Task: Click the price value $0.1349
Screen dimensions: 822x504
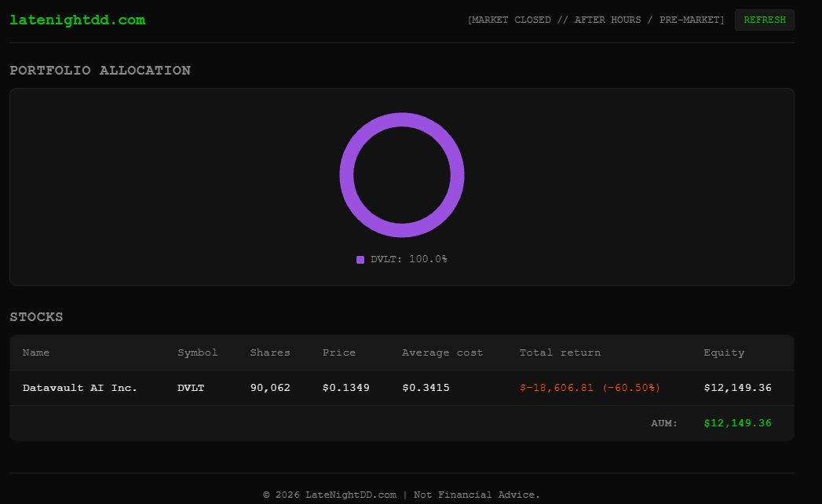Action: pyautogui.click(x=346, y=388)
